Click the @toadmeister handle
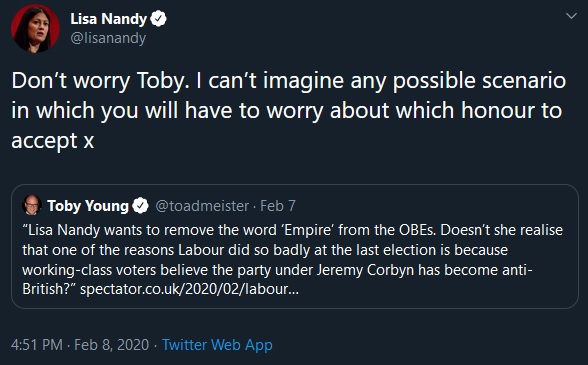 [202, 206]
